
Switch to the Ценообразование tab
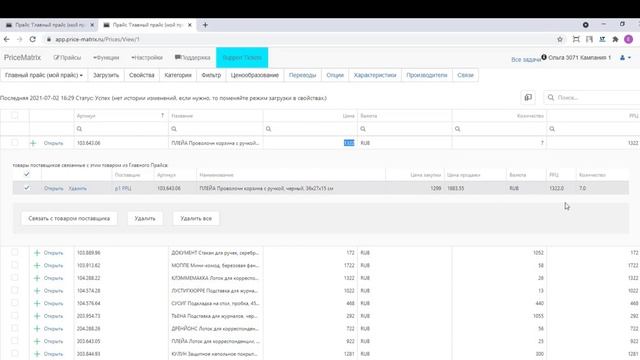tap(255, 75)
